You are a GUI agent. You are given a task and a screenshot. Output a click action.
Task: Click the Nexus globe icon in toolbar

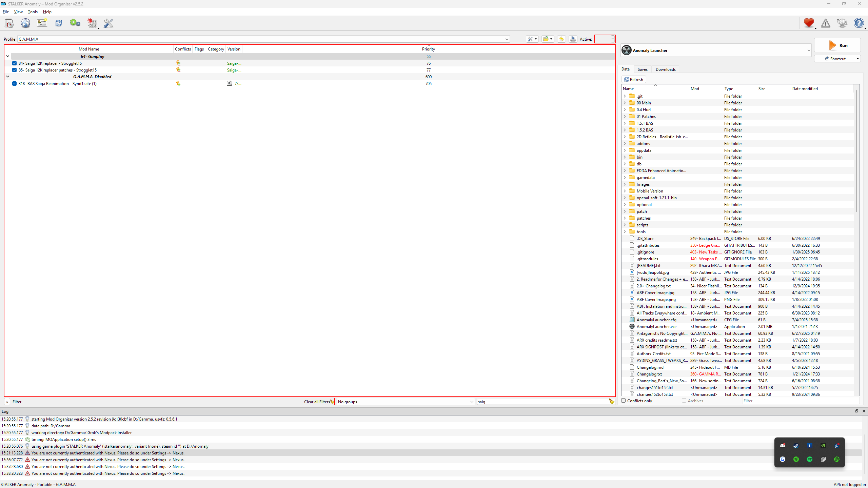point(25,23)
